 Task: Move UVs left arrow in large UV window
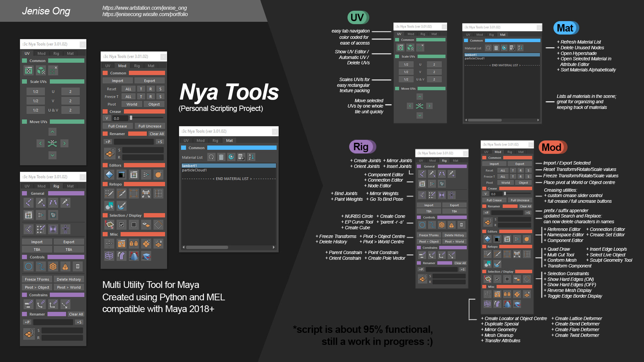40,143
